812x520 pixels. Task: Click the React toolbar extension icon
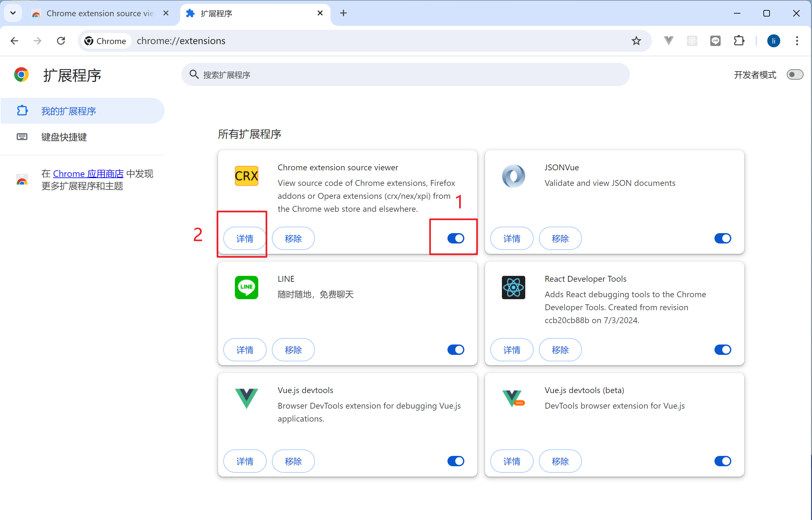tap(692, 41)
